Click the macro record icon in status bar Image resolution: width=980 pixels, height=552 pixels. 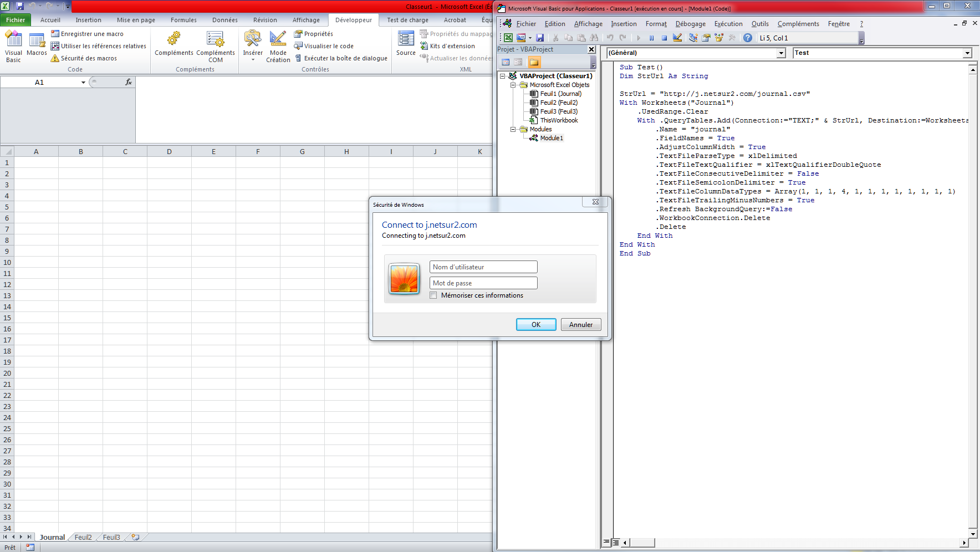(30, 547)
